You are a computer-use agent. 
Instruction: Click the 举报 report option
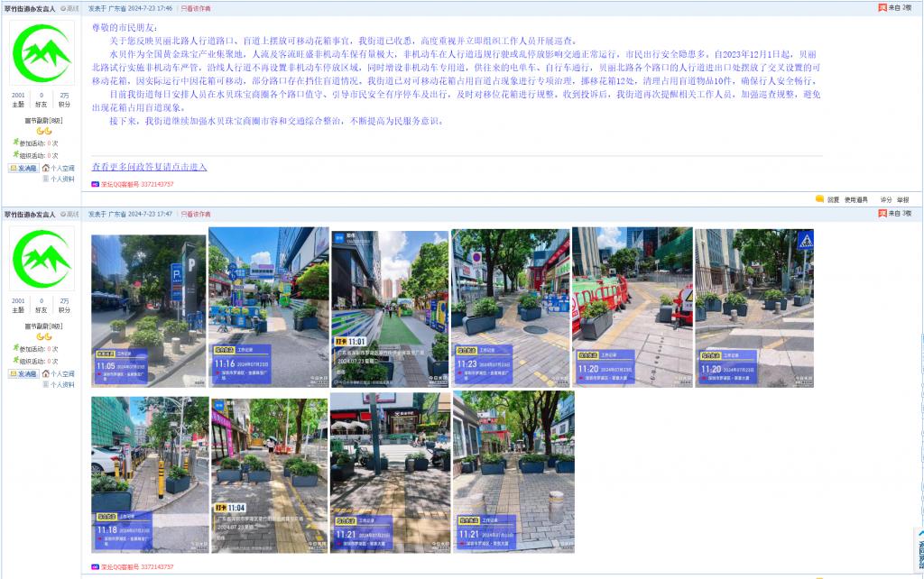902,199
